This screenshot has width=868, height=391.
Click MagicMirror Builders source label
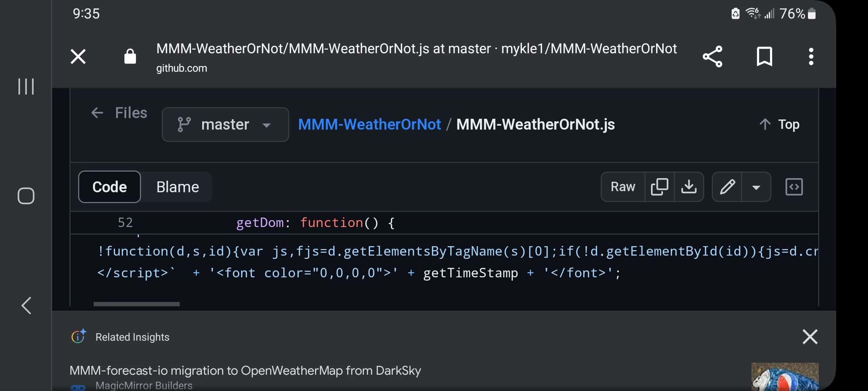point(144,385)
